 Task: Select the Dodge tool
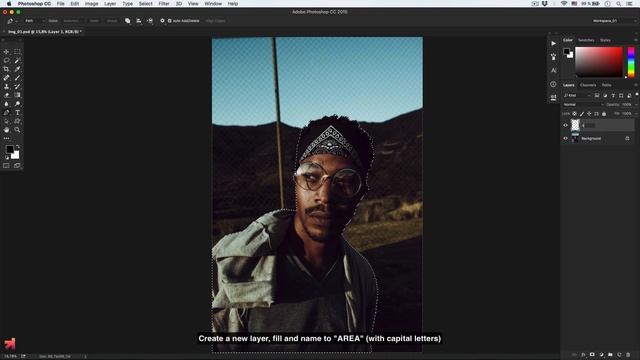click(17, 104)
